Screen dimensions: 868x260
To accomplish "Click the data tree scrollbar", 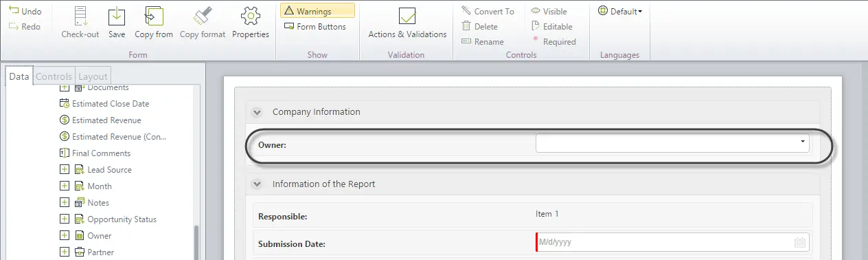I will coord(196,242).
